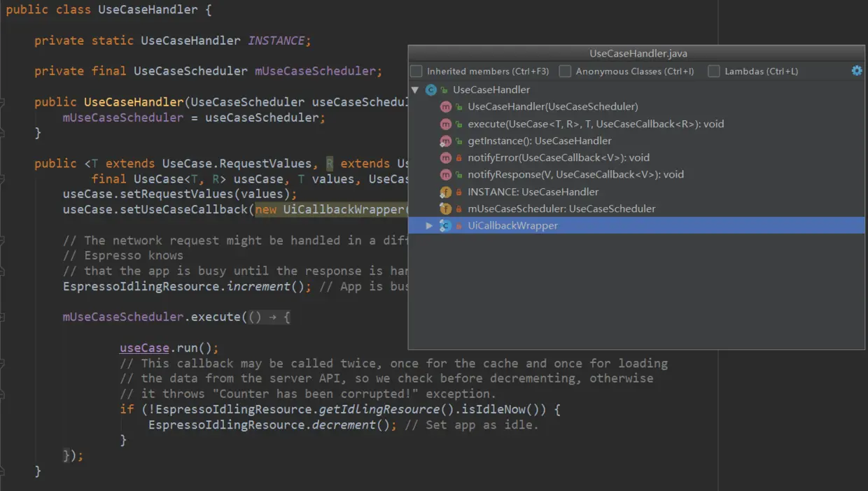Enable the Inherited members checkbox
This screenshot has width=868, height=491.
(416, 71)
